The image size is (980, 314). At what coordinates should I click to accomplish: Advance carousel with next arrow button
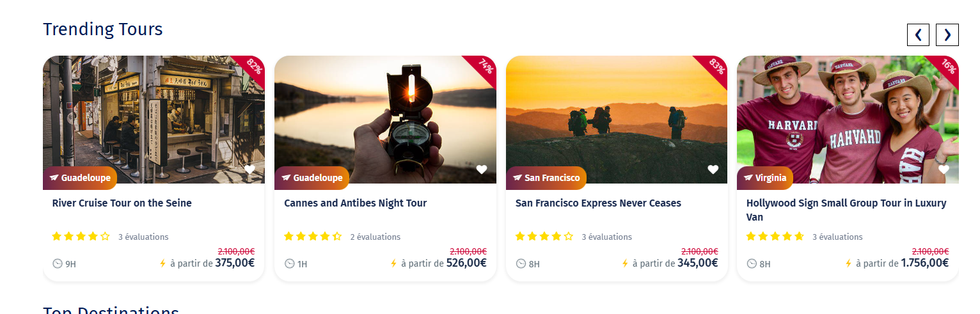[947, 35]
